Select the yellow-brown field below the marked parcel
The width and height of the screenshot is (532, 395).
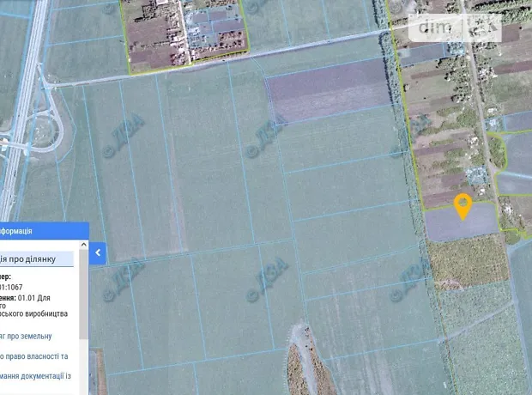click(x=469, y=261)
